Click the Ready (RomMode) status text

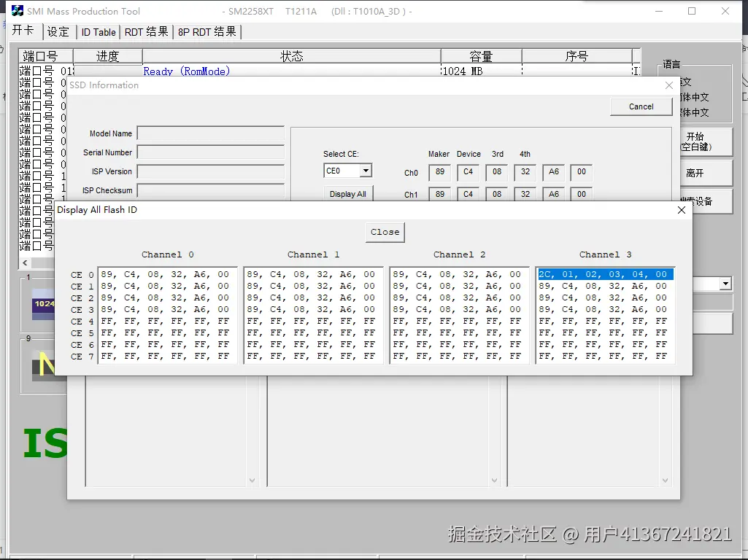tap(187, 71)
